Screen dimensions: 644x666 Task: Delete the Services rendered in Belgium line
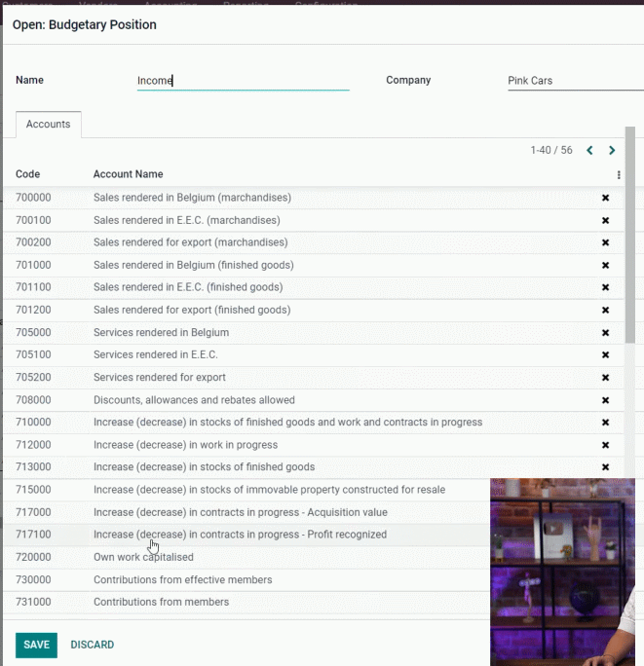tap(605, 333)
